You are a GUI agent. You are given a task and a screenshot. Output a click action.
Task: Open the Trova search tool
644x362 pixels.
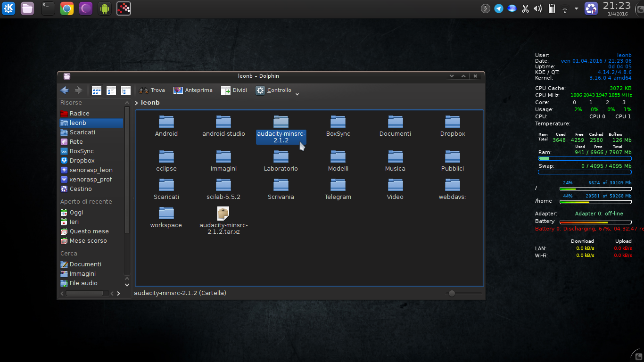pyautogui.click(x=152, y=90)
